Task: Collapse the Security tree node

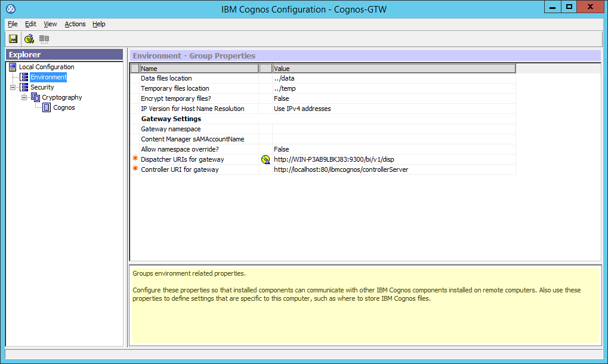Action: 13,87
